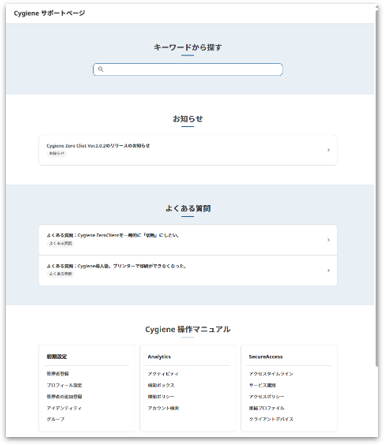384x445 pixels.
Task: Open the Analytics manual section heading
Action: pos(159,357)
